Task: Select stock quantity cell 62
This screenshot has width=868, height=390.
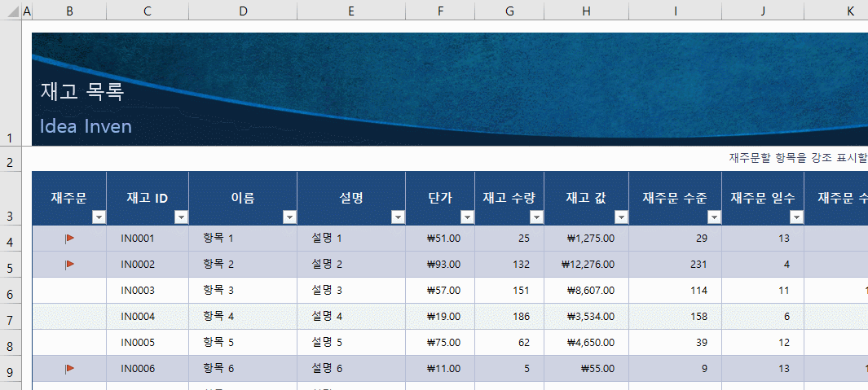Action: pyautogui.click(x=509, y=343)
